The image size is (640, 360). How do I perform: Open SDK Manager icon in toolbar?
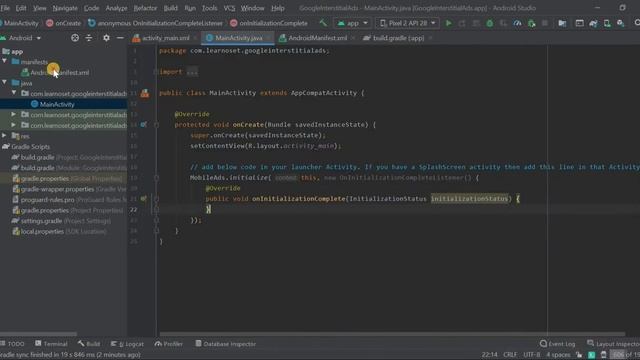(x=620, y=23)
